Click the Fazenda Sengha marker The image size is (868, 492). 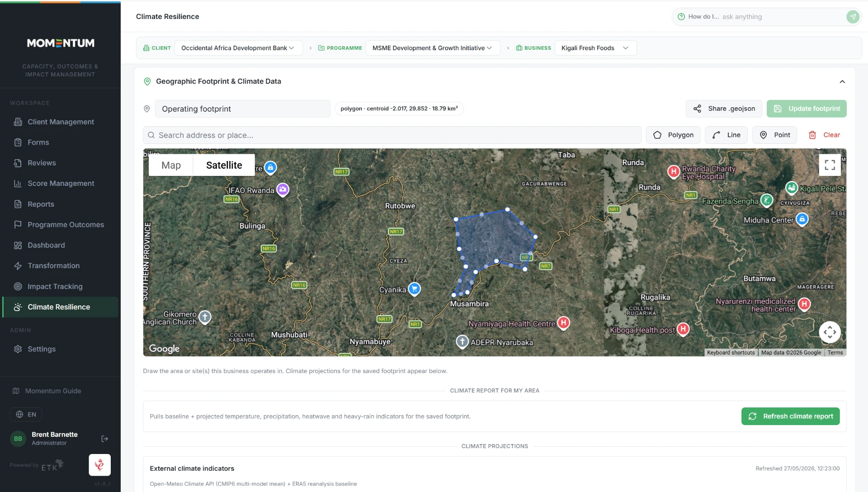pyautogui.click(x=767, y=200)
